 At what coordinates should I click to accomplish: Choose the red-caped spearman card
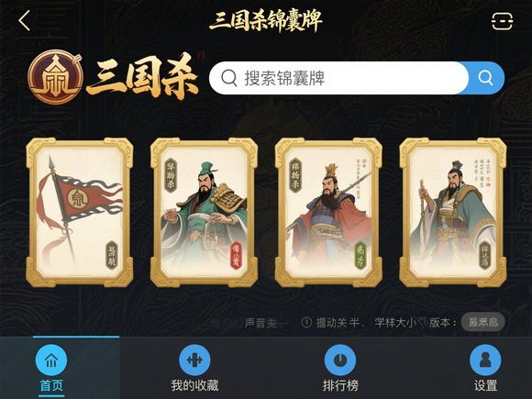click(328, 213)
